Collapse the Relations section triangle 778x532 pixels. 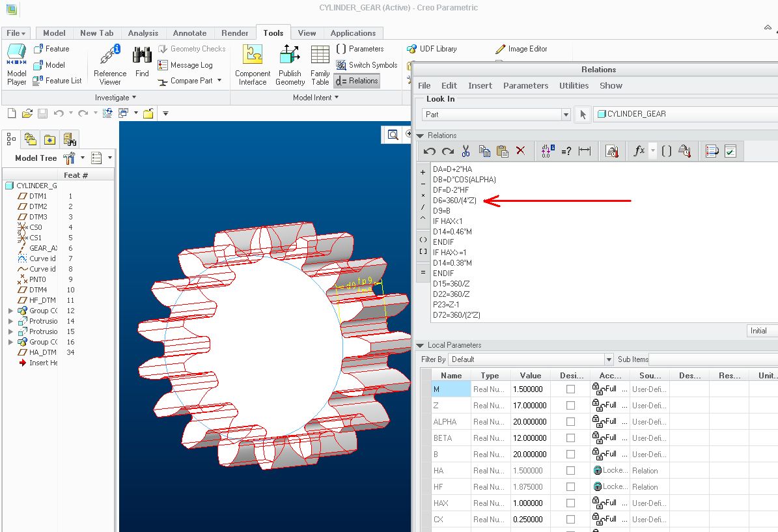pos(421,135)
